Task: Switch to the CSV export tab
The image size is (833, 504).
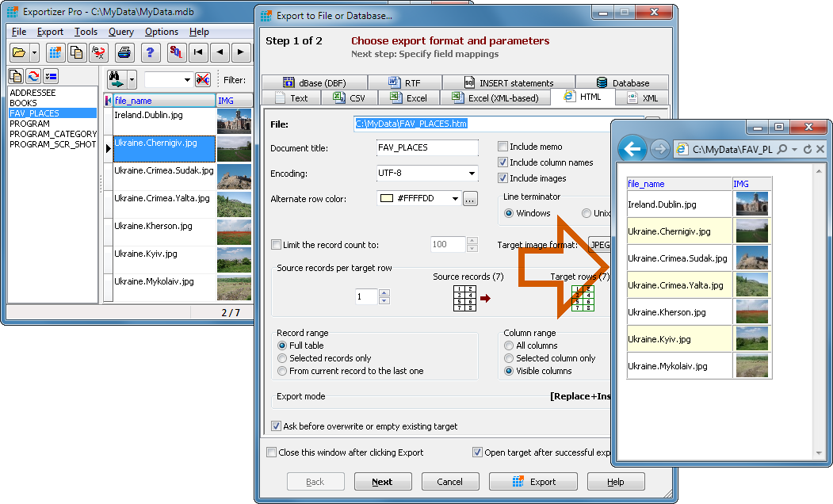Action: point(350,98)
